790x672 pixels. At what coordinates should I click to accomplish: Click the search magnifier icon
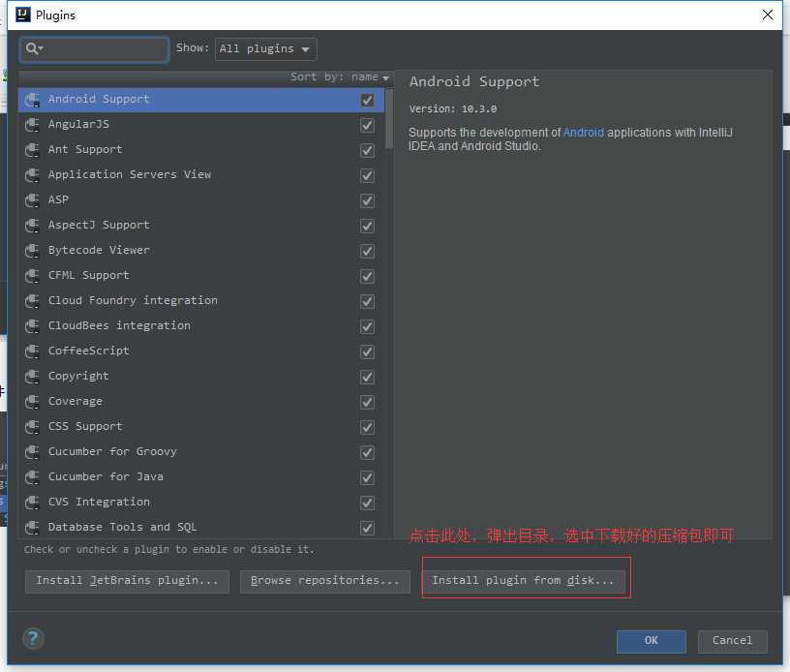[33, 48]
